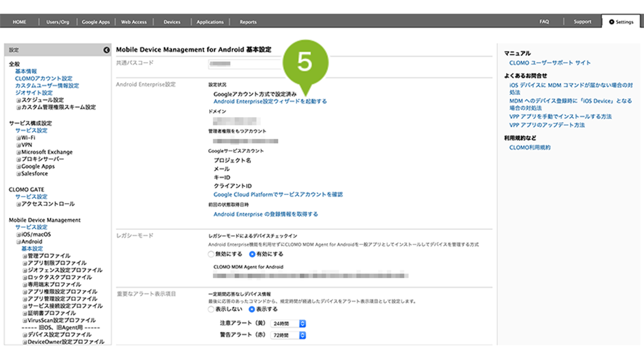
Task: Launch Android Enterprise設定ウィザード link
Action: point(270,101)
